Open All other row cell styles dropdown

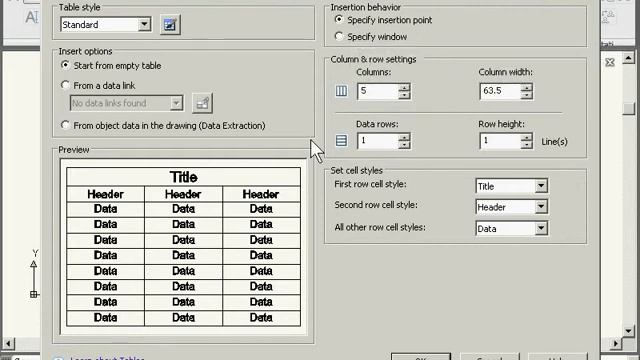click(541, 228)
